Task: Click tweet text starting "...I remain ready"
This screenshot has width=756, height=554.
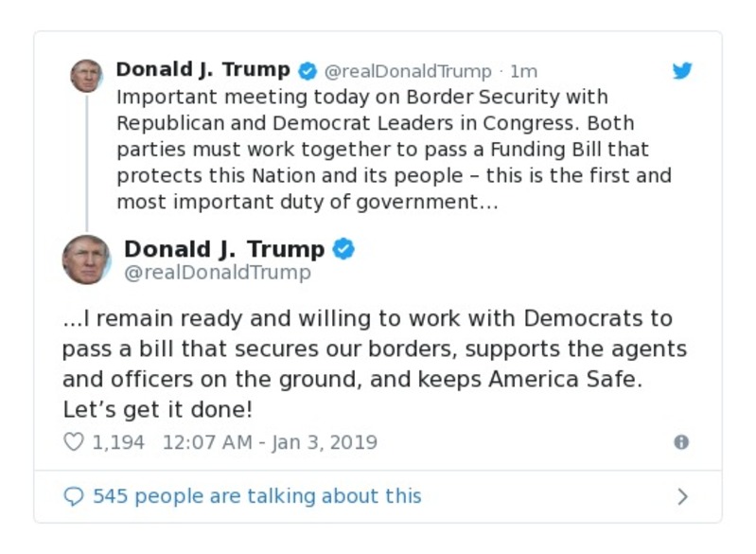Action: [374, 365]
